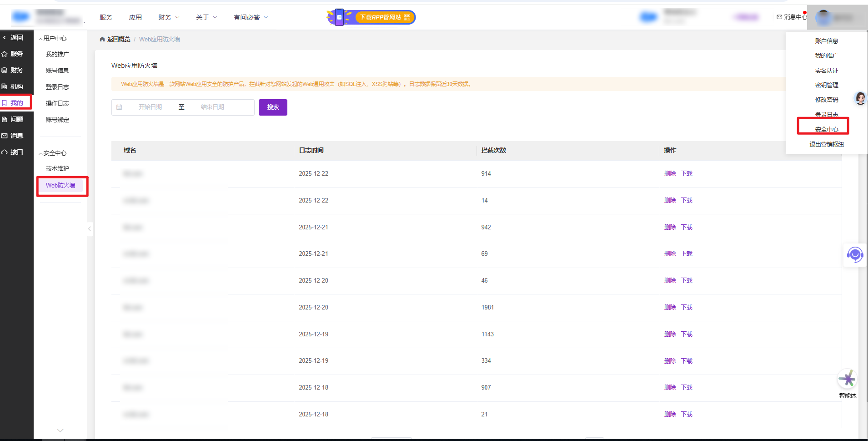The height and width of the screenshot is (441, 868).
Task: Click 删除 on the row with 1981 interceptions
Action: tap(670, 307)
